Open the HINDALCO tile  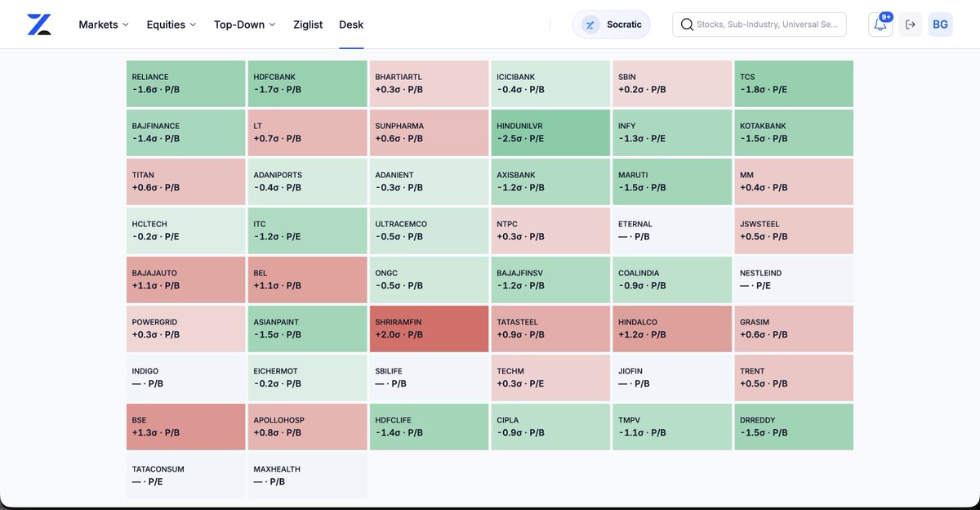[672, 329]
